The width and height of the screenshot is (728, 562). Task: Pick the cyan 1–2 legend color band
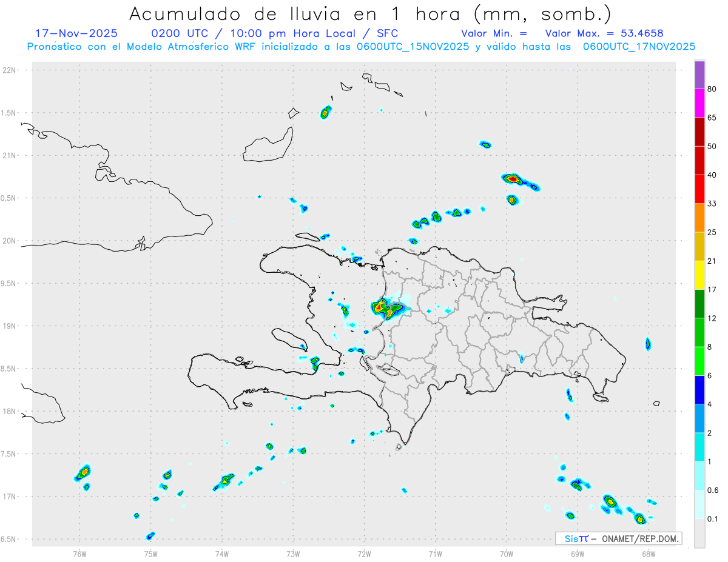[x=699, y=447]
